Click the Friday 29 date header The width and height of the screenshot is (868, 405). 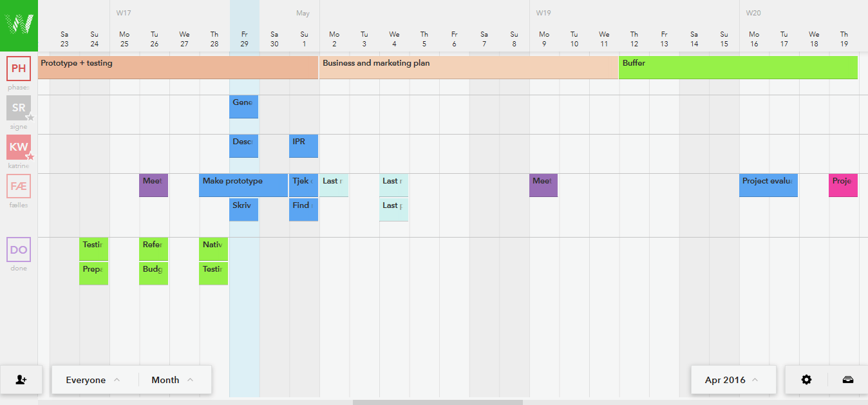tap(245, 39)
